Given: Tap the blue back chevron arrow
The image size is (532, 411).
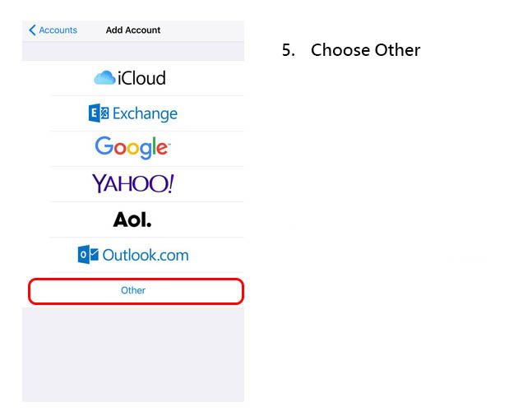Looking at the screenshot, I should coord(32,30).
